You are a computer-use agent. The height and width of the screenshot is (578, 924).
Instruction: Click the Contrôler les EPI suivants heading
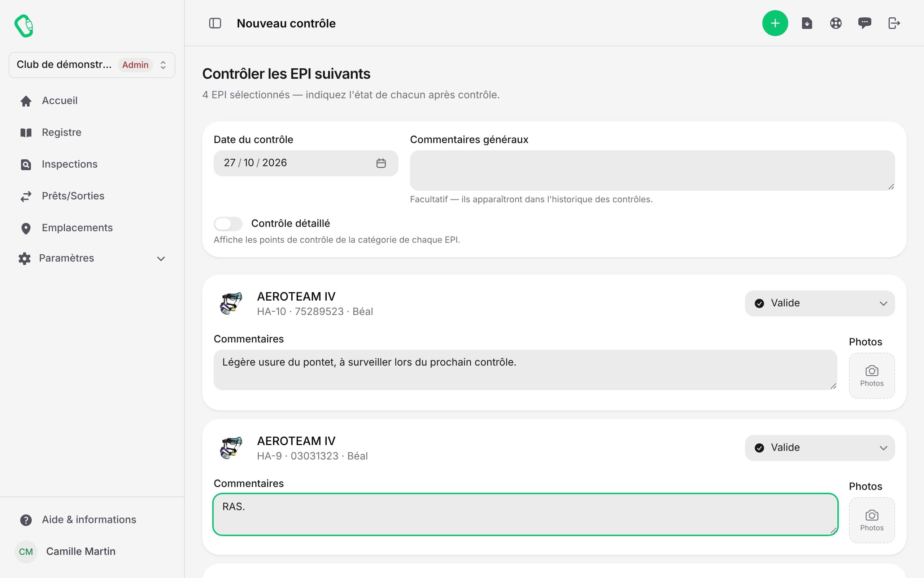286,74
